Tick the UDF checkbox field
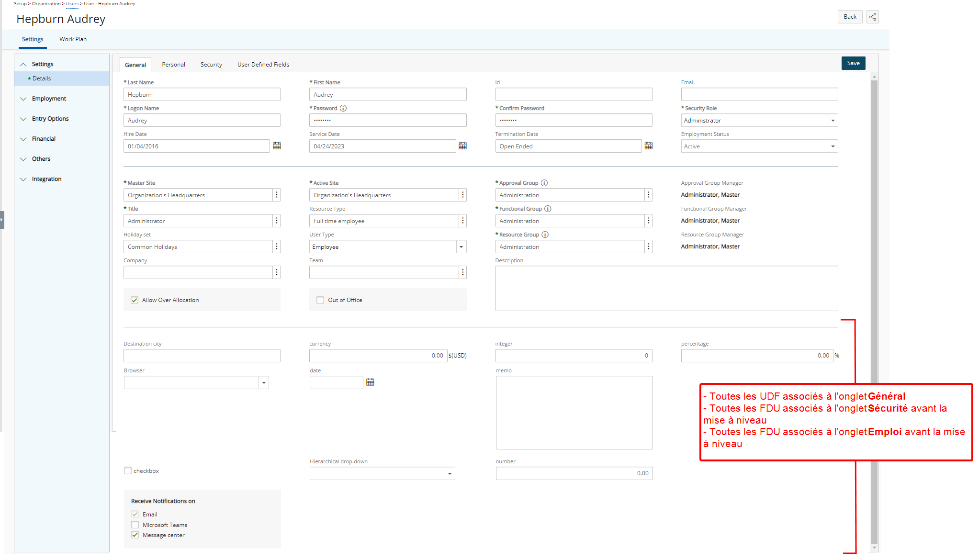Screen dimensions: 979x560 click(x=128, y=470)
